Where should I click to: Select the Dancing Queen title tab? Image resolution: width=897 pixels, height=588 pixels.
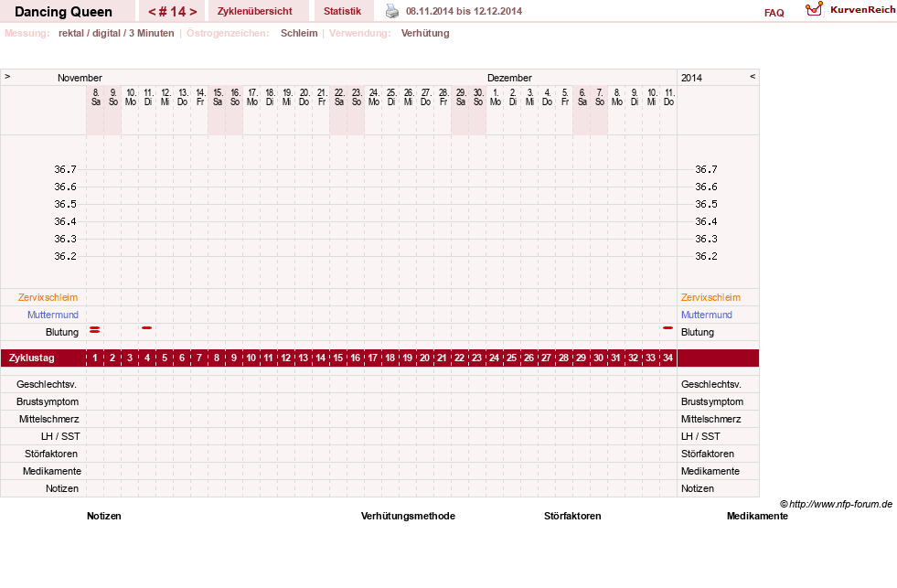pyautogui.click(x=63, y=12)
